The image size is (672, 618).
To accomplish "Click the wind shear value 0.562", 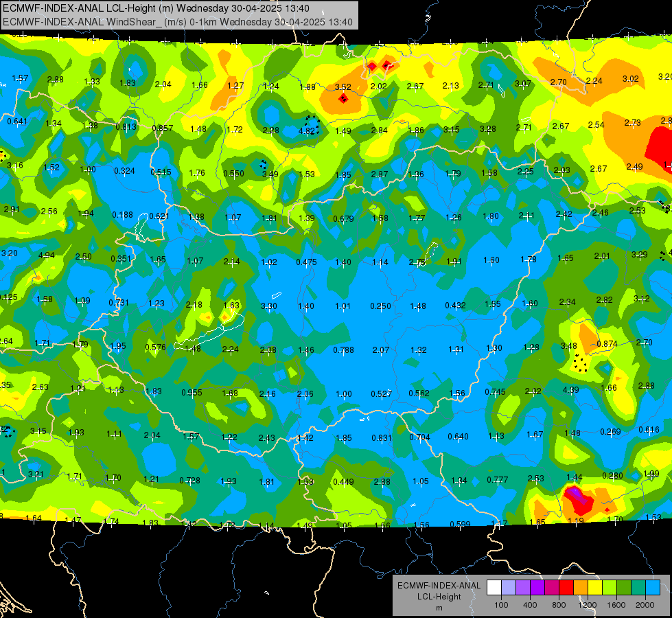I will tap(419, 393).
